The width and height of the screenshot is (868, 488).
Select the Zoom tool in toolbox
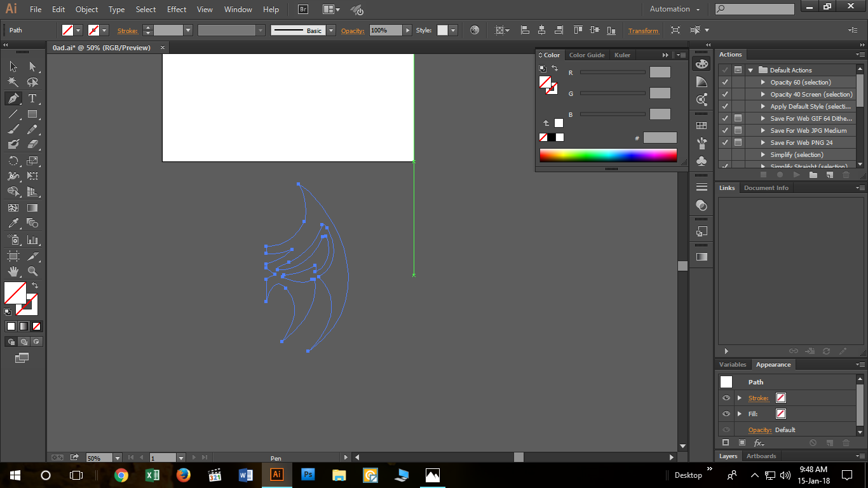[x=32, y=271]
